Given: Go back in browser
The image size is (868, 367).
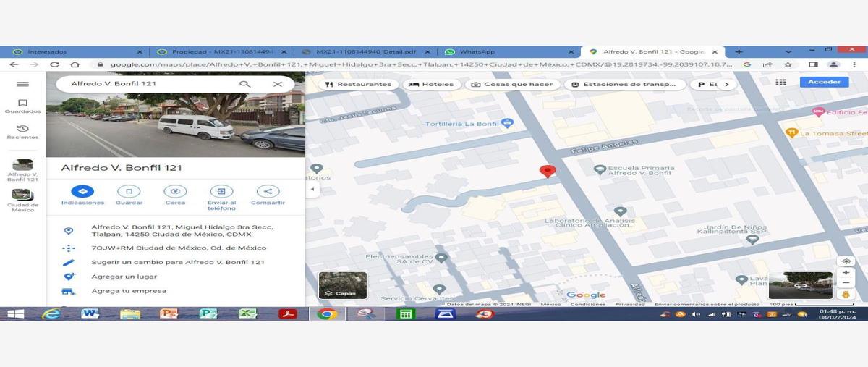Looking at the screenshot, I should [x=14, y=64].
